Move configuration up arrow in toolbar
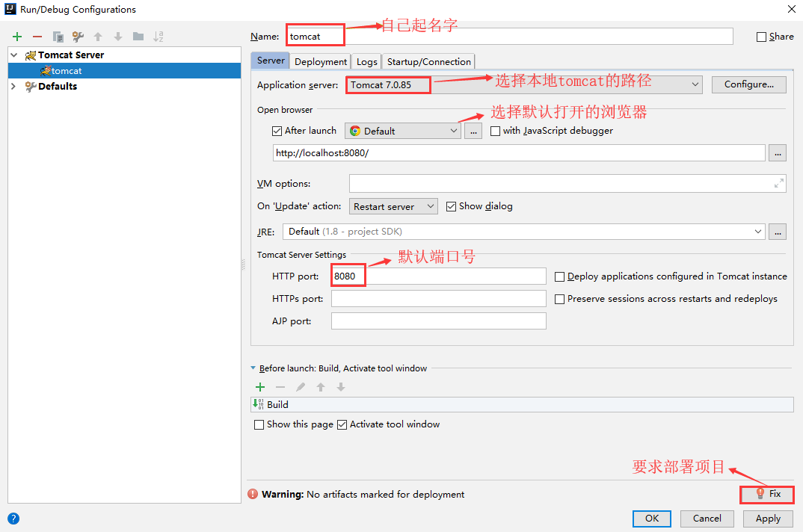Viewport: 803px width, 532px height. [98, 37]
